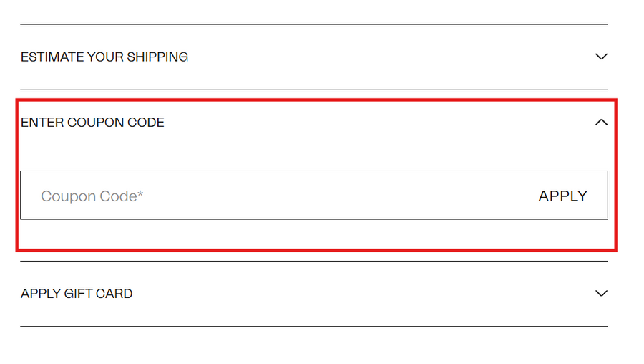Hide the coupon code panel via its arrow

point(601,123)
